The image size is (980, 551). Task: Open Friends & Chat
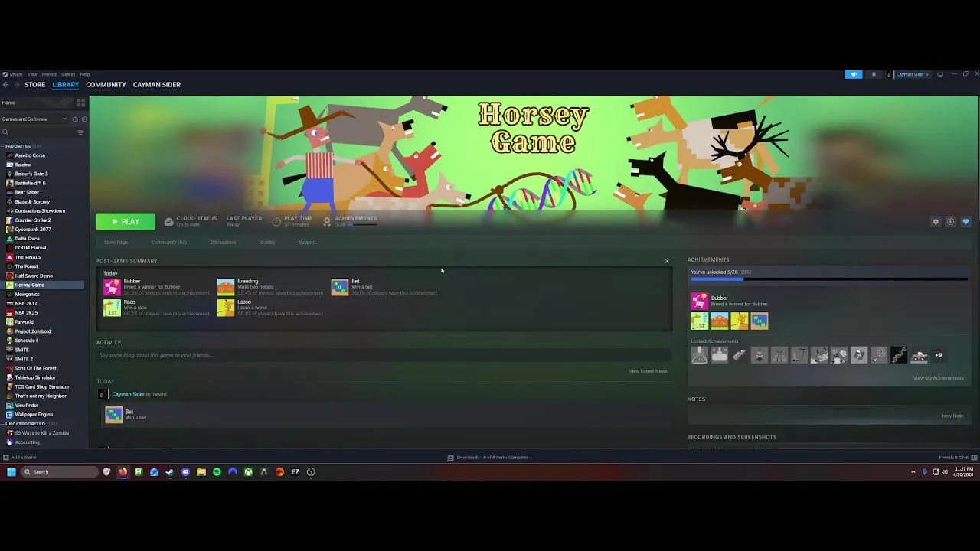tap(957, 458)
